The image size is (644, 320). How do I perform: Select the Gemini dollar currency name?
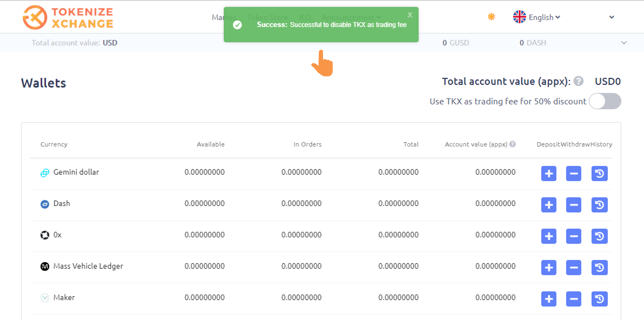pyautogui.click(x=76, y=172)
